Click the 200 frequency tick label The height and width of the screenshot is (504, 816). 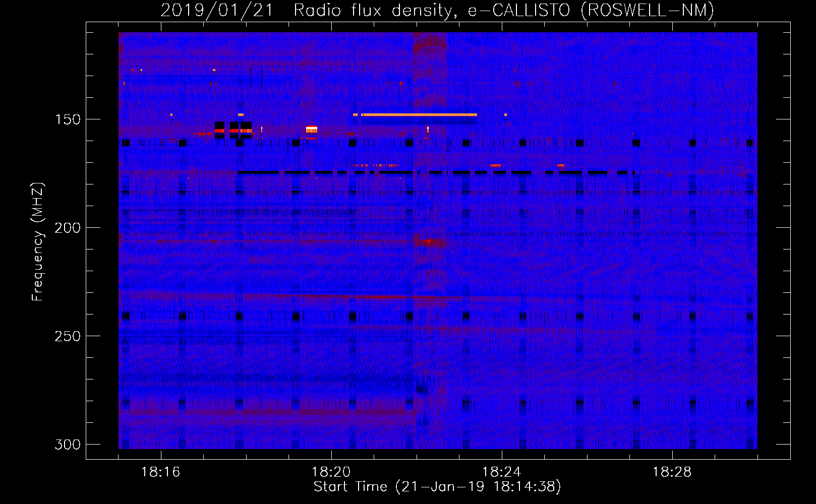coord(68,228)
